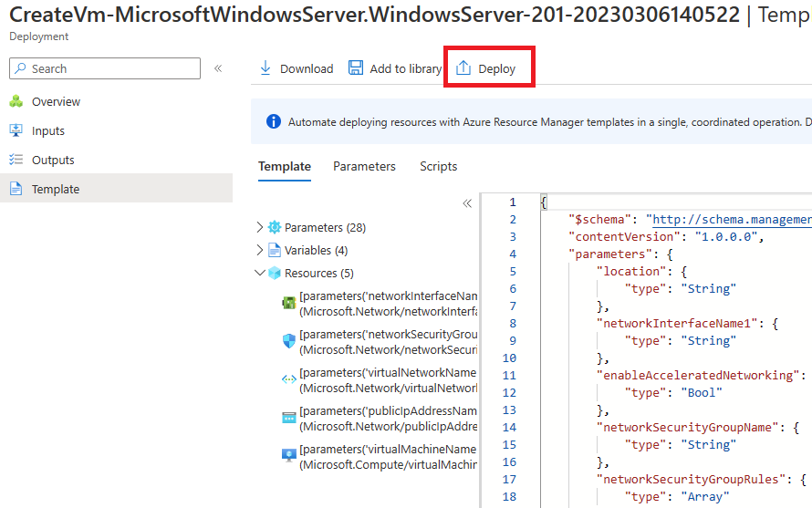Click the Inputs monitor icon in sidebar
812x508 pixels.
16,130
